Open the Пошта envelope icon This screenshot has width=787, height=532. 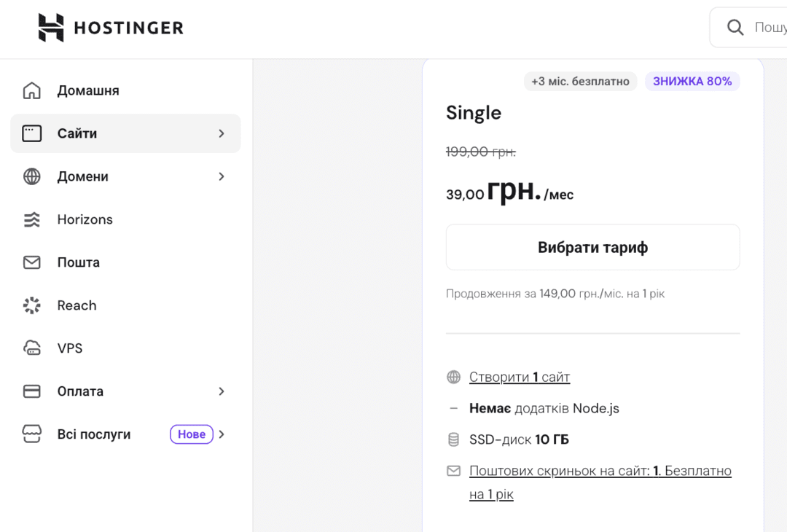point(32,262)
